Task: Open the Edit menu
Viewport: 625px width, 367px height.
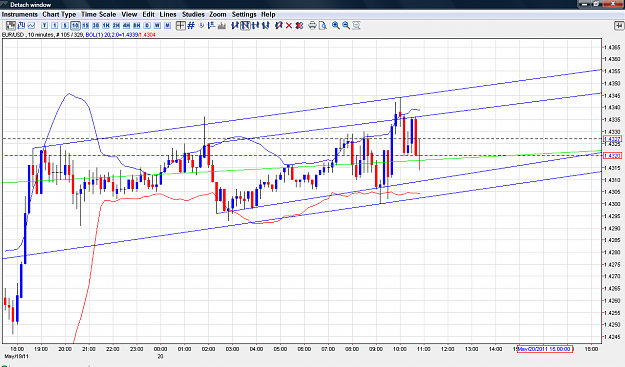Action: click(148, 14)
